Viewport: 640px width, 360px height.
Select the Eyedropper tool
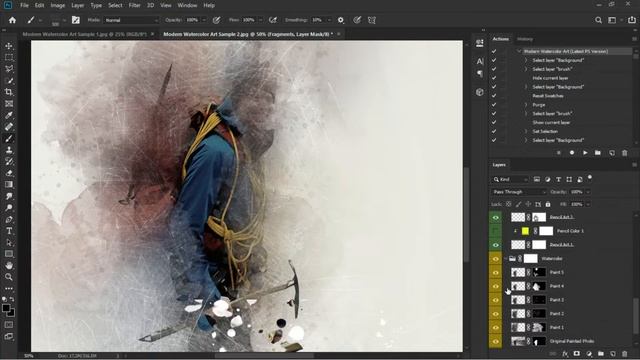click(9, 115)
